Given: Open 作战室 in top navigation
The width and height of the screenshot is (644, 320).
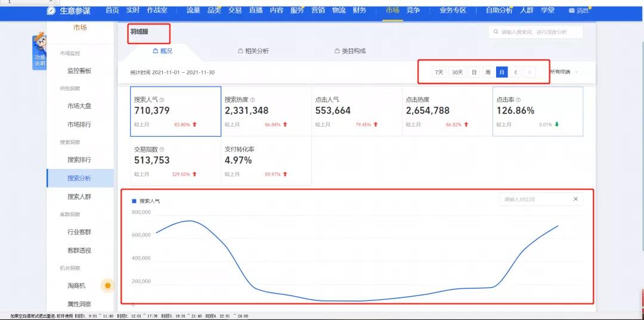Looking at the screenshot, I should [157, 10].
